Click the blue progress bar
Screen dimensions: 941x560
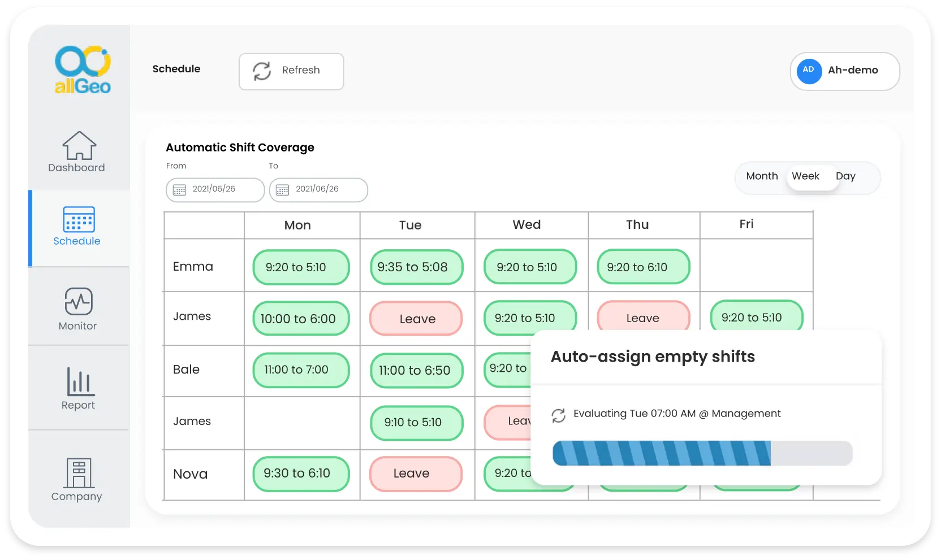(662, 454)
